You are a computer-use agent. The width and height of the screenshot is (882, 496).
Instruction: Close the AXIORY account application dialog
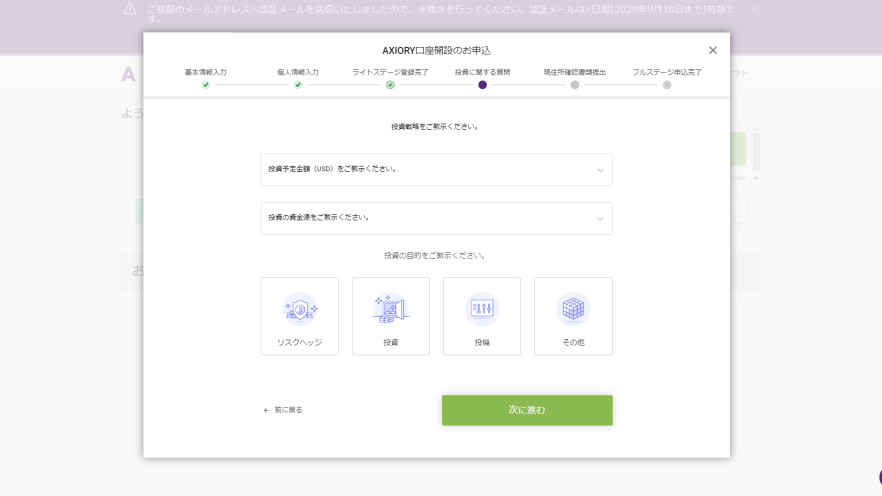tap(713, 50)
